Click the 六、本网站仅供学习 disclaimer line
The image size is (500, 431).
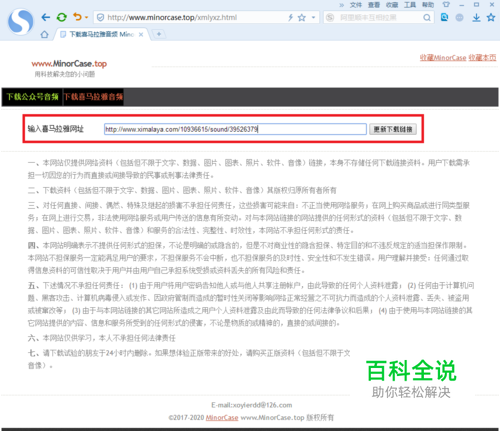coord(102,338)
